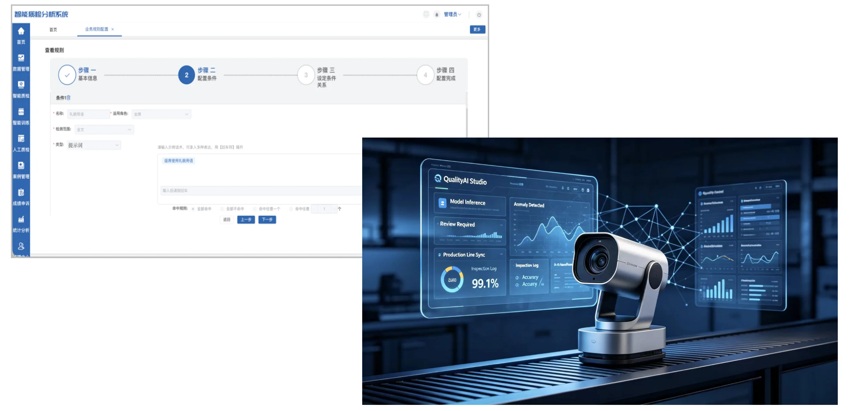Screen dimensions: 868x411
Task: Click the user icon at sidebar bottom
Action: point(21,246)
